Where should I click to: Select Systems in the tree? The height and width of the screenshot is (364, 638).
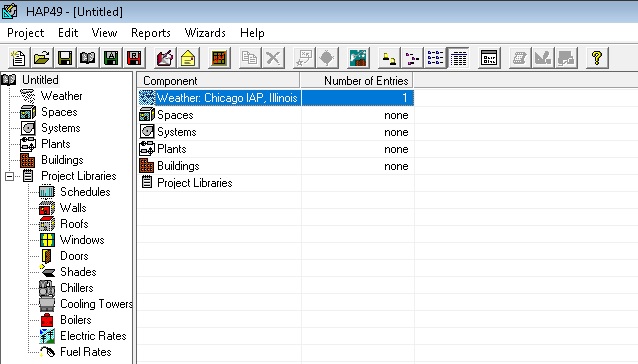click(61, 128)
